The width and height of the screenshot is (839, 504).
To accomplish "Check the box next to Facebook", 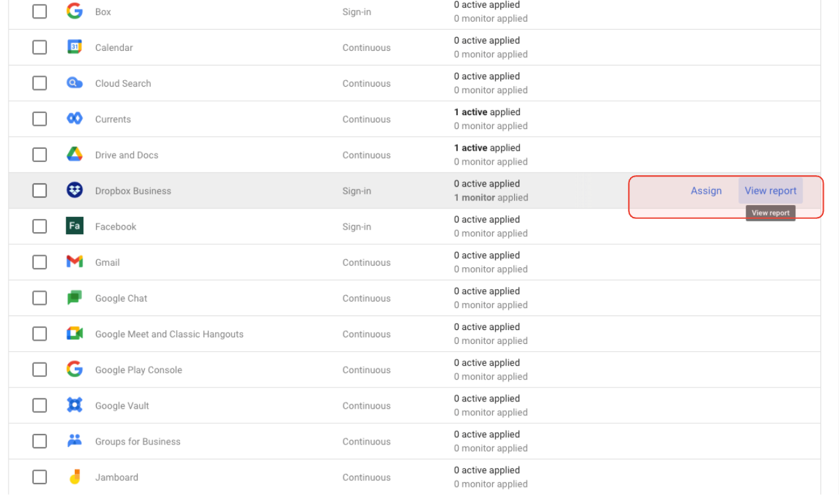I will click(40, 226).
